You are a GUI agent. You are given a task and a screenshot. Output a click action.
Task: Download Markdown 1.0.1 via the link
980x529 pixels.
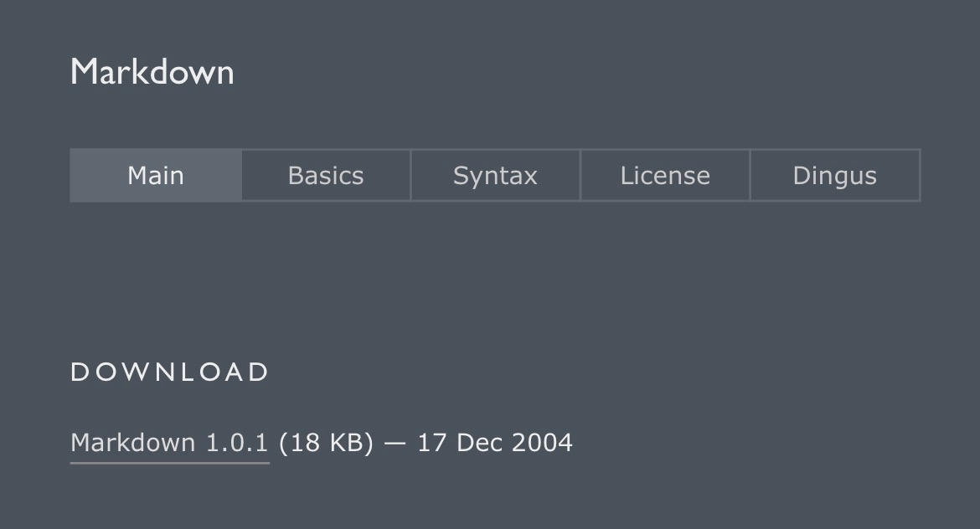169,443
